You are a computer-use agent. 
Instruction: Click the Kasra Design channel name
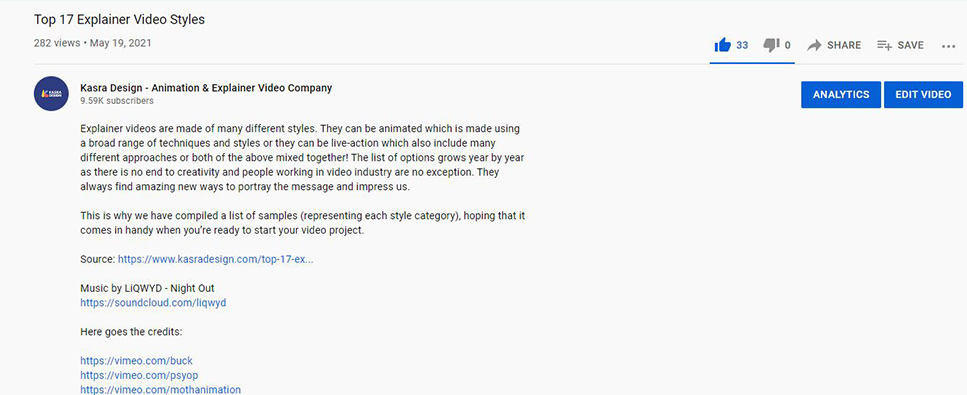click(206, 88)
